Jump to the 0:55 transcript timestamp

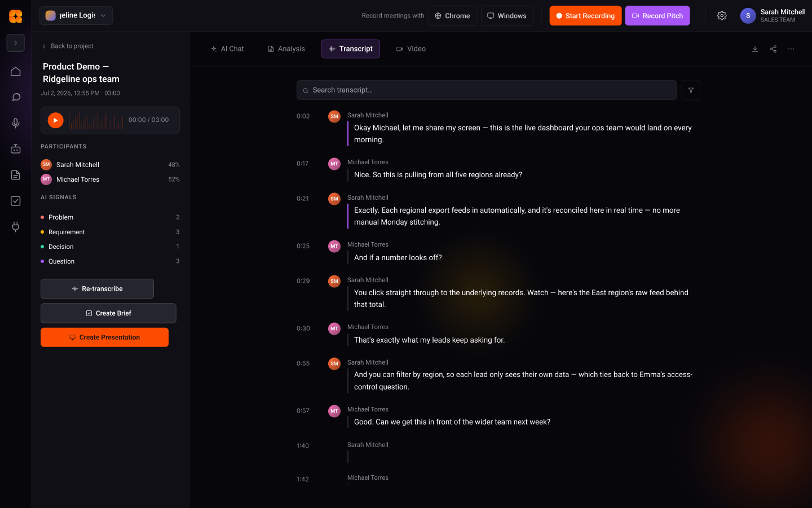tap(303, 364)
